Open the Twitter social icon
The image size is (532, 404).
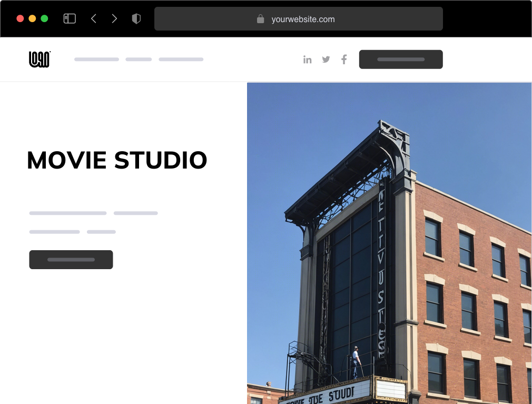click(x=326, y=60)
